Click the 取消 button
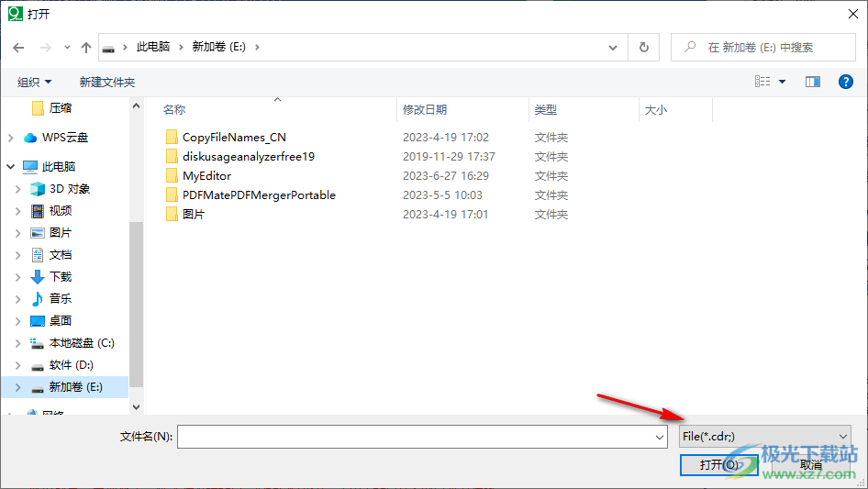 click(810, 465)
